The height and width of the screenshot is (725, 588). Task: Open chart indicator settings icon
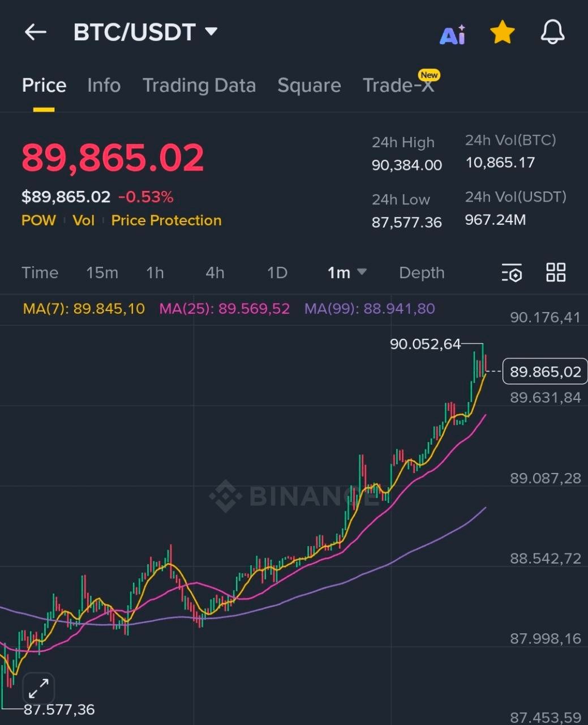tap(512, 273)
